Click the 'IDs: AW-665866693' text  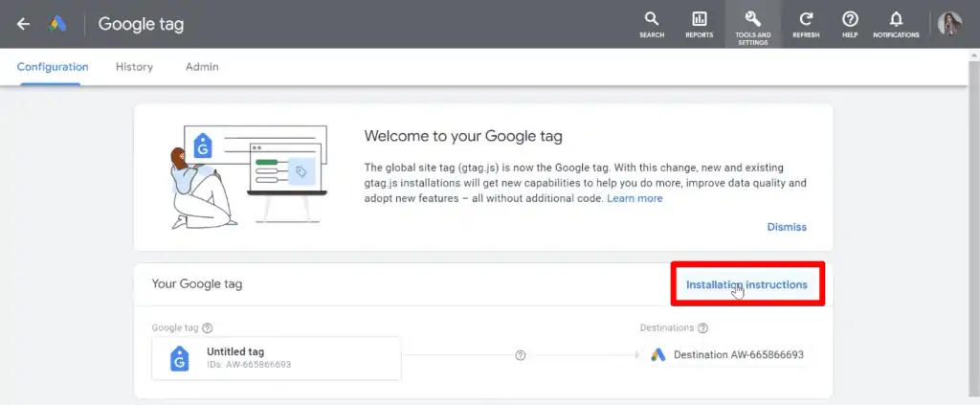[x=249, y=365]
